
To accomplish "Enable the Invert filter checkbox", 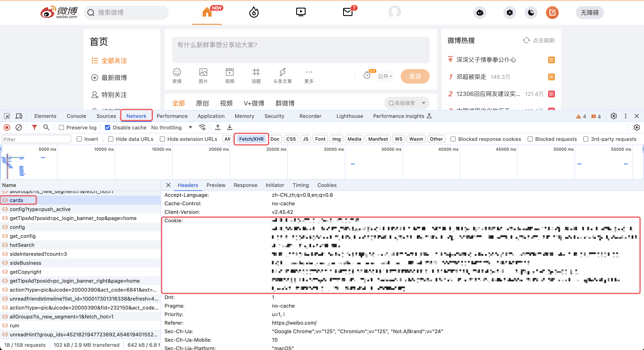I will point(79,139).
